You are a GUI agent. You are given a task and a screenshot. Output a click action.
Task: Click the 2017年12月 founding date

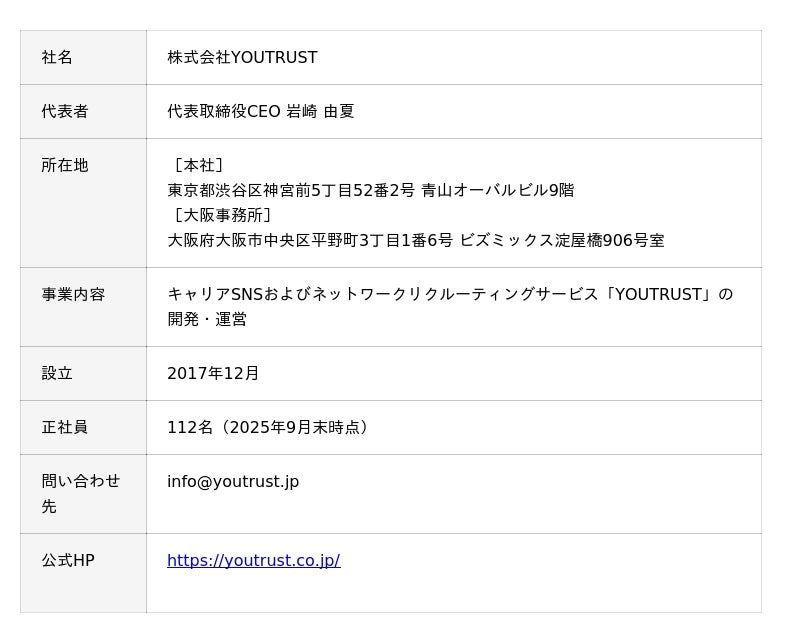[x=213, y=373]
